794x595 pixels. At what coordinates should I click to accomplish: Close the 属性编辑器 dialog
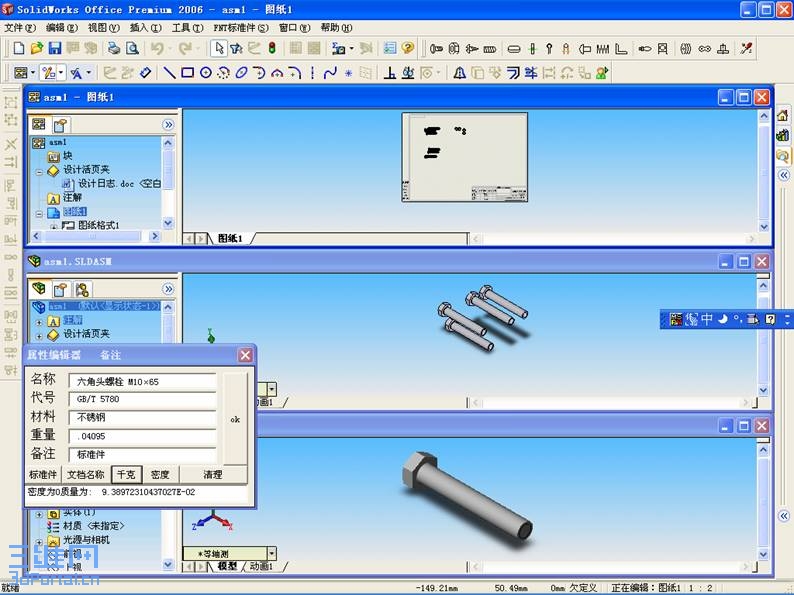point(245,355)
